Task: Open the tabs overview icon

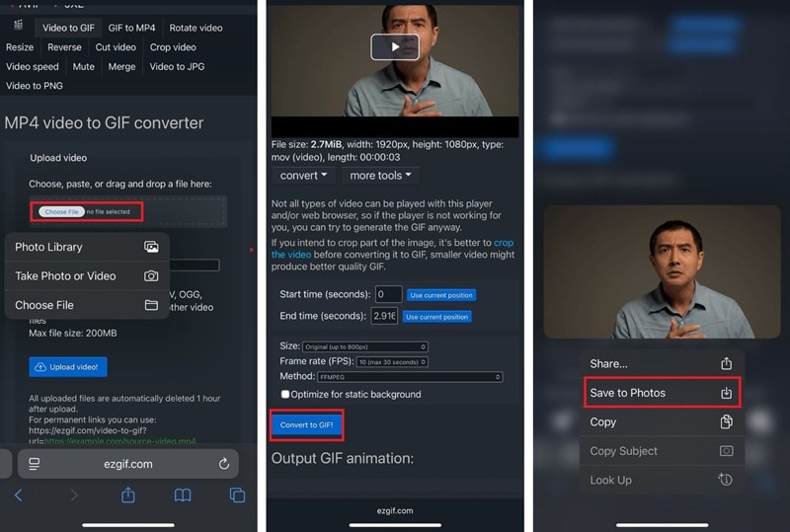Action: [x=237, y=495]
